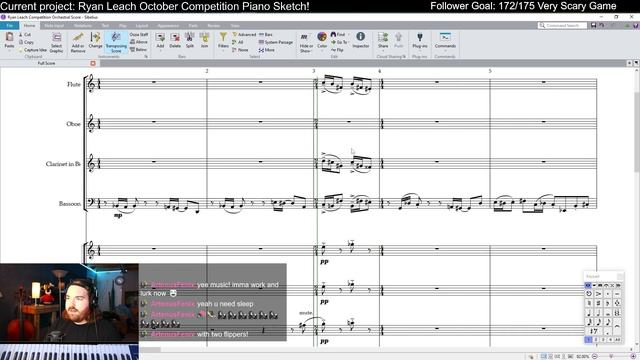Click Flip in Edit group

pyautogui.click(x=337, y=50)
